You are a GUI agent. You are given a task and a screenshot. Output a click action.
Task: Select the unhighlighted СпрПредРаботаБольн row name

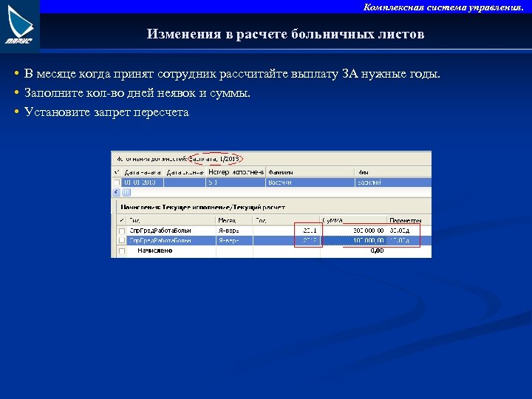coord(160,231)
